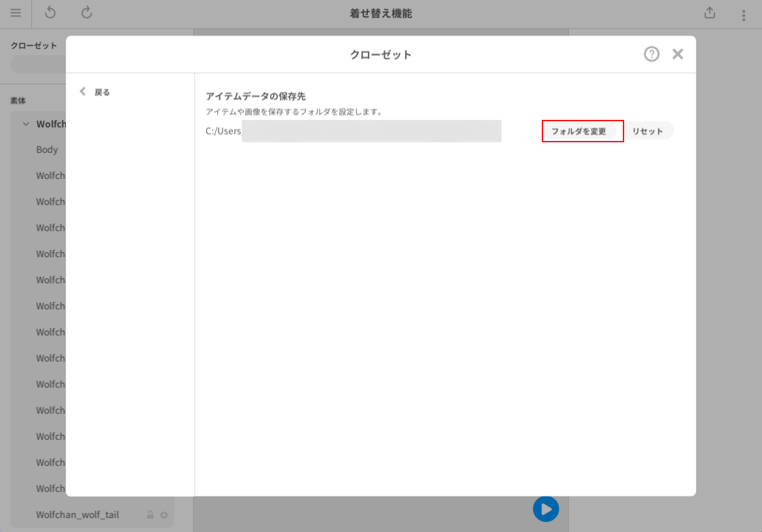
Task: Select the Body item in the list
Action: pyautogui.click(x=47, y=150)
